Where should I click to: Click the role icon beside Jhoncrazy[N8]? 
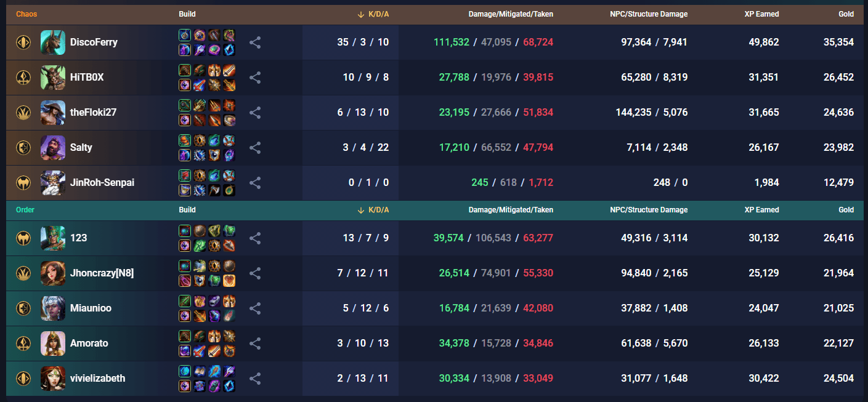click(x=23, y=273)
